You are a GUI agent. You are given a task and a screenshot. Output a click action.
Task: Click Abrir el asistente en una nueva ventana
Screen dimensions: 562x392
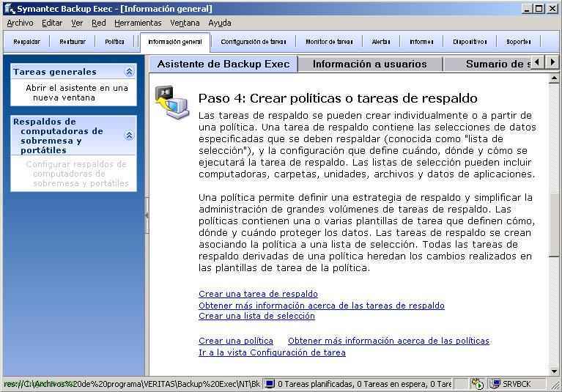coord(77,93)
